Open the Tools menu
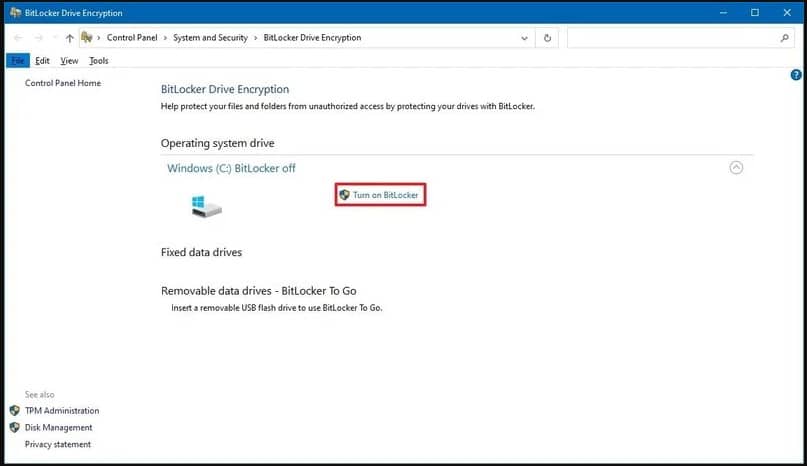 [99, 61]
